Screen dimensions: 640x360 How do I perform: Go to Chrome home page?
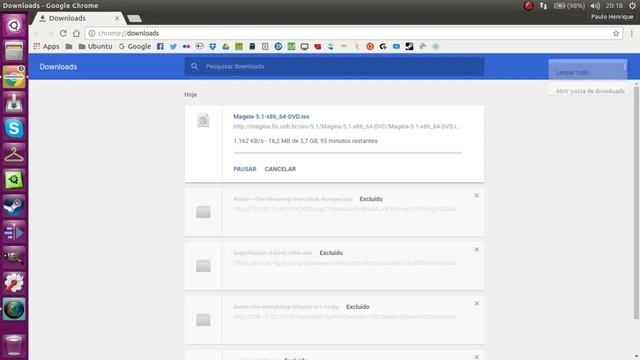(x=76, y=33)
